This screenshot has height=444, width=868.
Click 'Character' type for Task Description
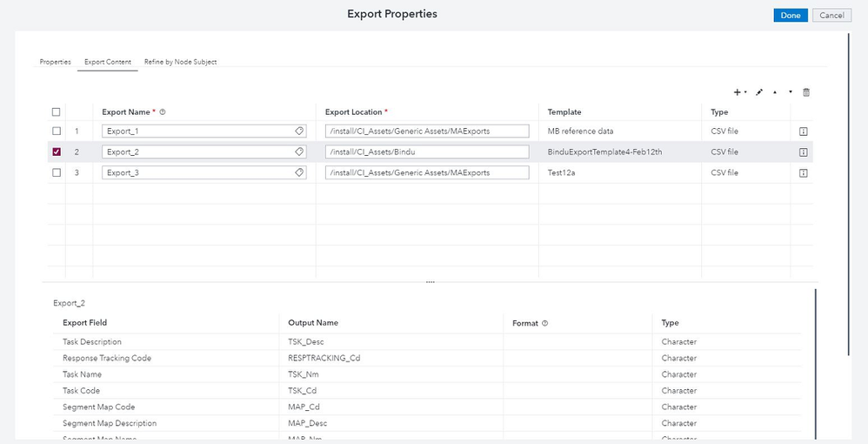(x=678, y=342)
